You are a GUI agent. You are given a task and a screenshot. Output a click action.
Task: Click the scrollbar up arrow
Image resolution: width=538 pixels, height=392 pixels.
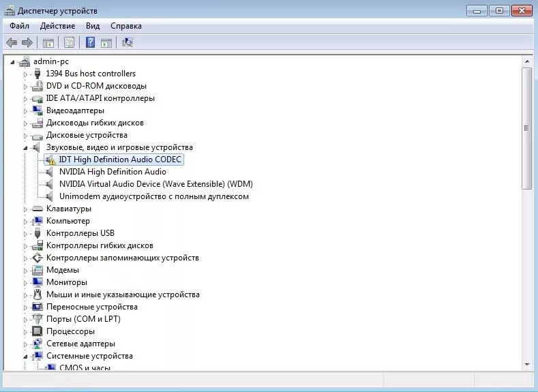526,61
